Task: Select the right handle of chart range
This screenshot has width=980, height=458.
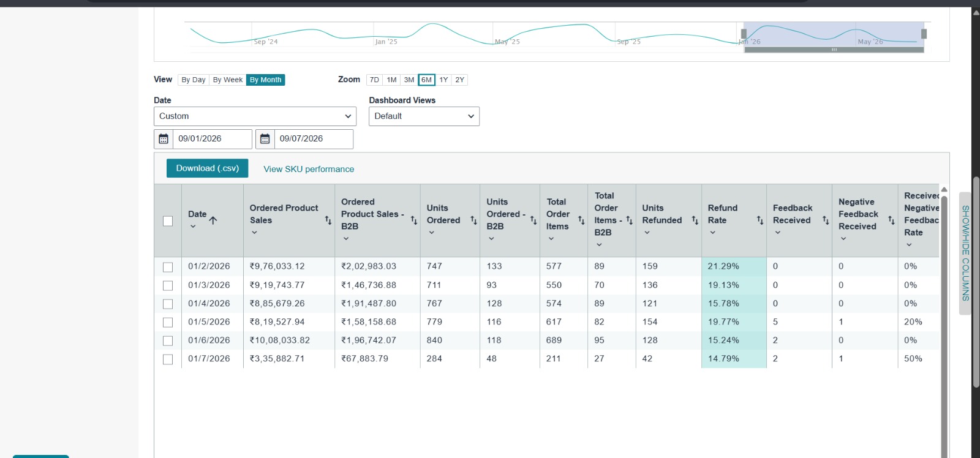Action: (924, 34)
